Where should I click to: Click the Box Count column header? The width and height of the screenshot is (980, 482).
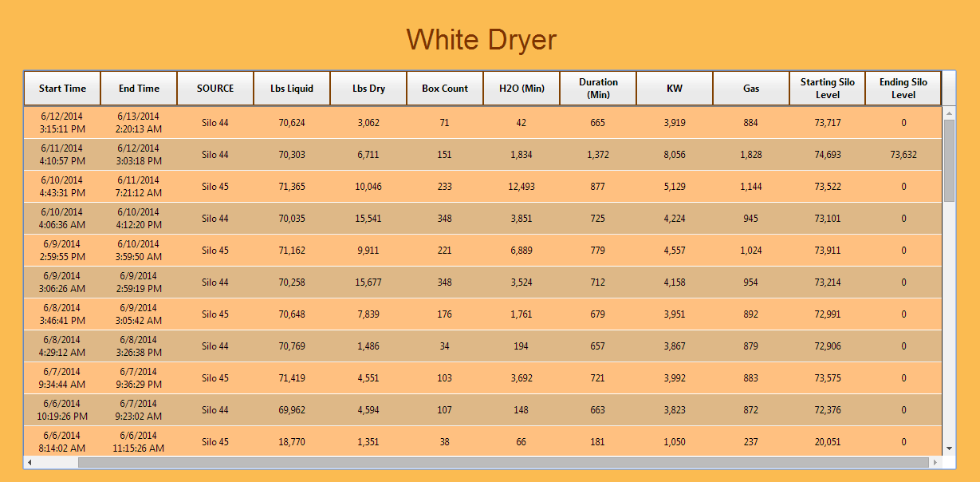point(445,89)
